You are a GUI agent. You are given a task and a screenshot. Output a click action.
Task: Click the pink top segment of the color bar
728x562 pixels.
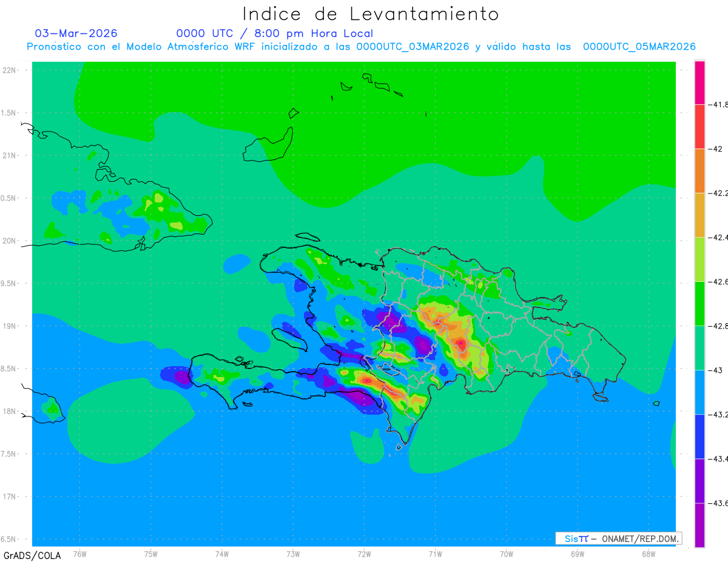[699, 82]
